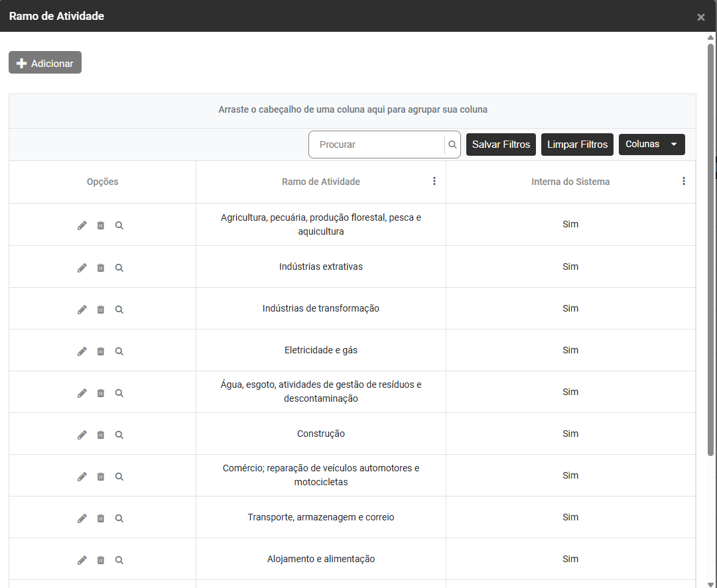
Task: Open the Colunas dropdown
Action: (651, 145)
